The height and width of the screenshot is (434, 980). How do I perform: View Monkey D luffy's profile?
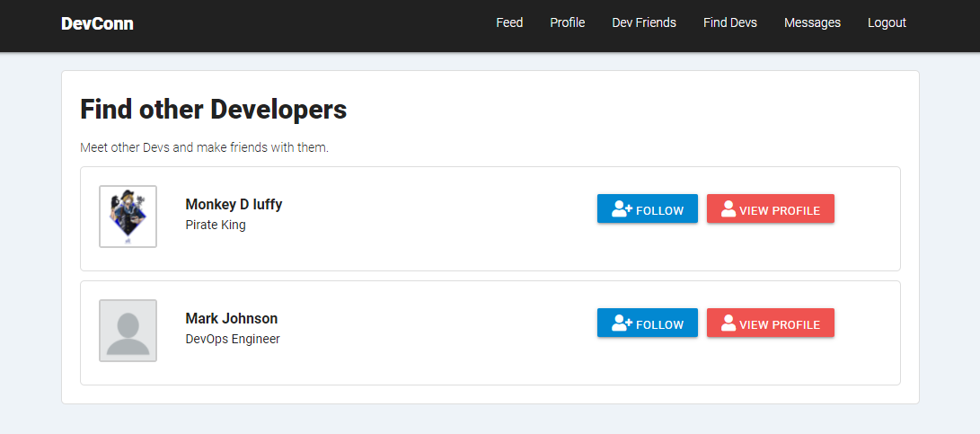click(771, 208)
